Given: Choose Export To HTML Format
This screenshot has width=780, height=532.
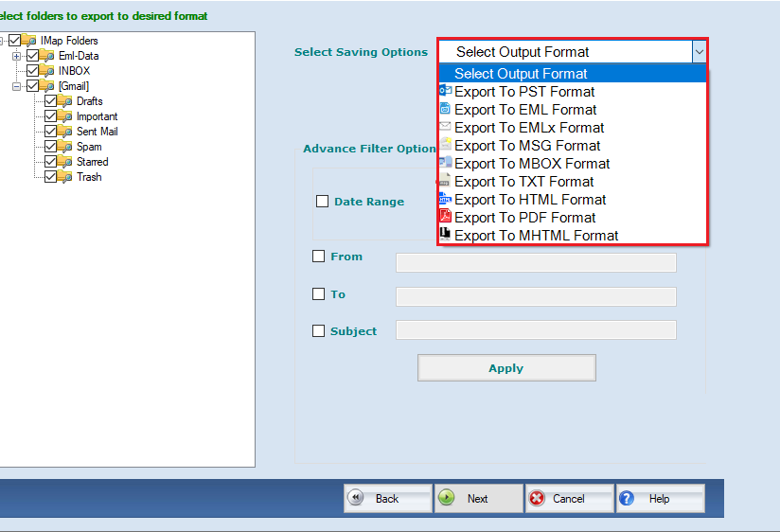Looking at the screenshot, I should pos(573,199).
